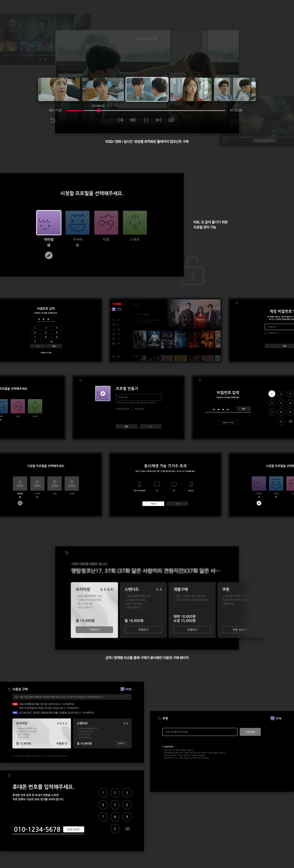Image resolution: width=294 pixels, height=868 pixels.
Task: Click key 8 on the phone number keypad
Action: point(115,817)
